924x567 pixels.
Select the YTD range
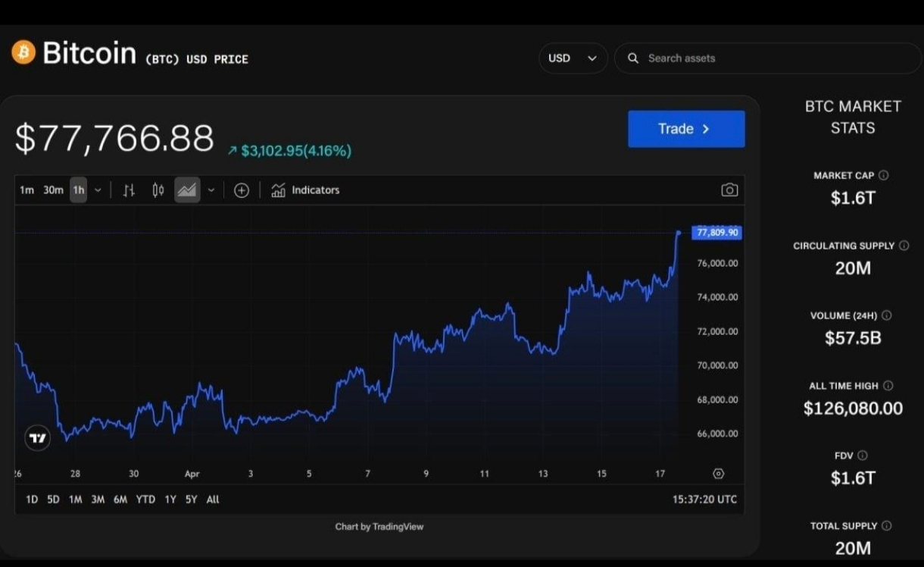tap(145, 500)
